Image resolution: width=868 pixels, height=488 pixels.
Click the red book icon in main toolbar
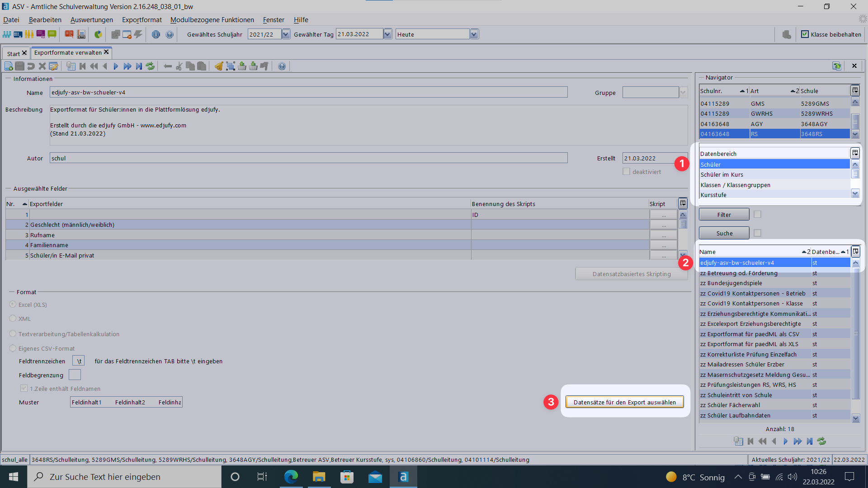(69, 34)
